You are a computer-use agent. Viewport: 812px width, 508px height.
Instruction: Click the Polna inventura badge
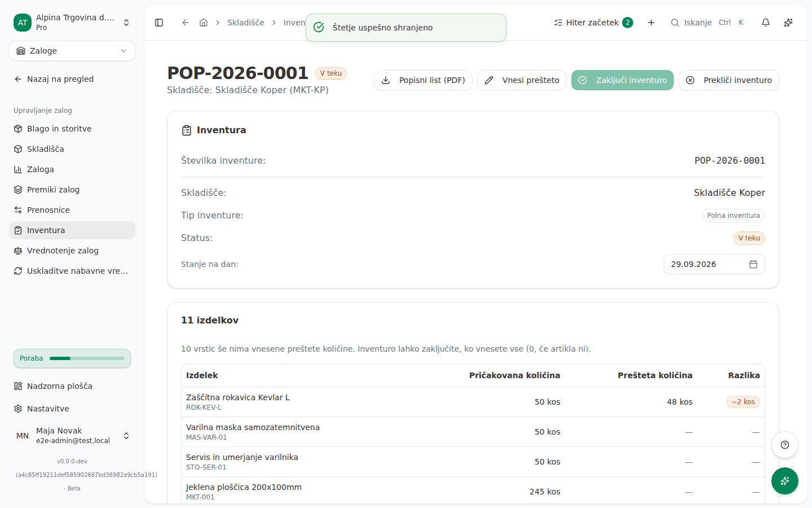pos(733,216)
